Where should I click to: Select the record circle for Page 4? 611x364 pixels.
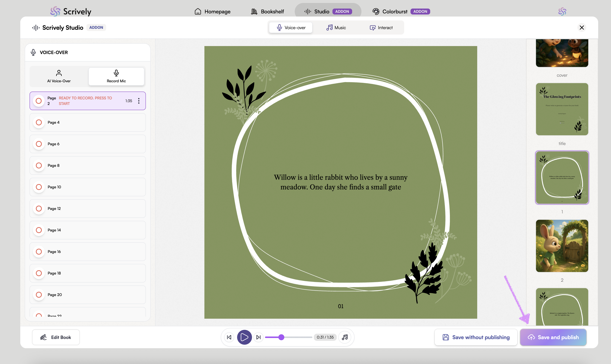(39, 122)
